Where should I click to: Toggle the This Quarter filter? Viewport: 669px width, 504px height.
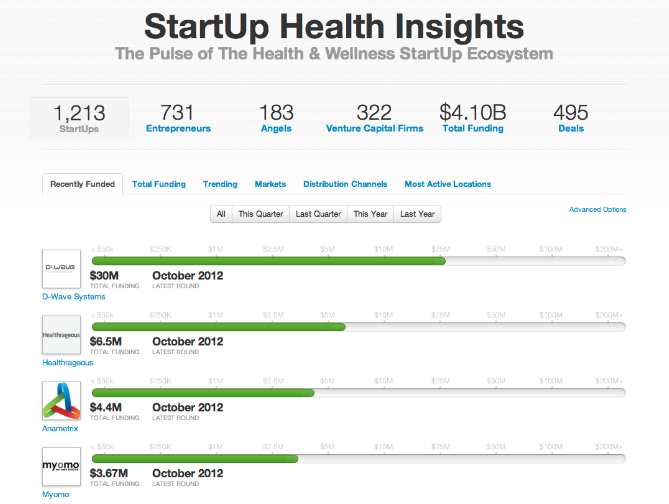[260, 214]
